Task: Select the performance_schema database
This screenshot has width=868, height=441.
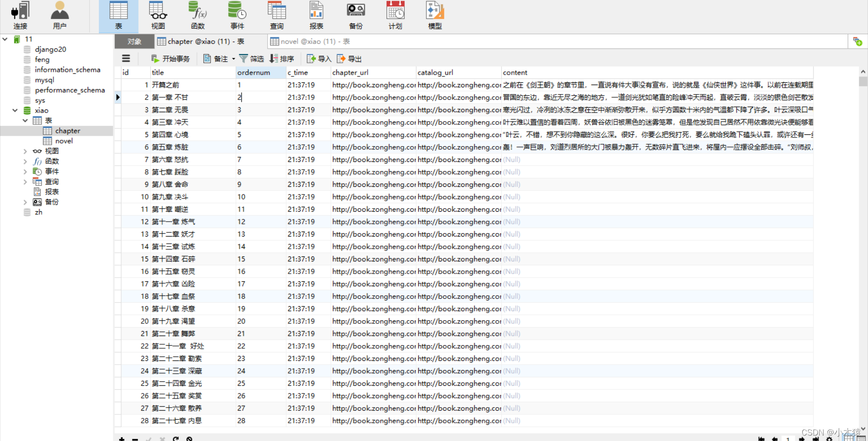Action: pyautogui.click(x=70, y=90)
